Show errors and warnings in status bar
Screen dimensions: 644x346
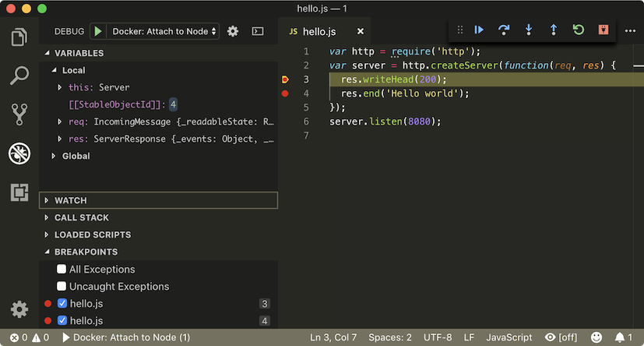click(x=30, y=337)
